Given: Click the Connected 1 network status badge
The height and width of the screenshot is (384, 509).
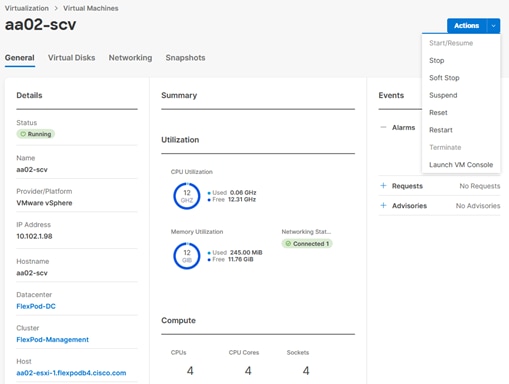Looking at the screenshot, I should click(307, 244).
